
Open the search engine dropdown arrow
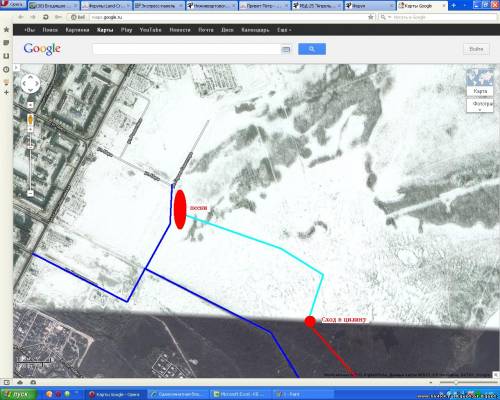(389, 17)
